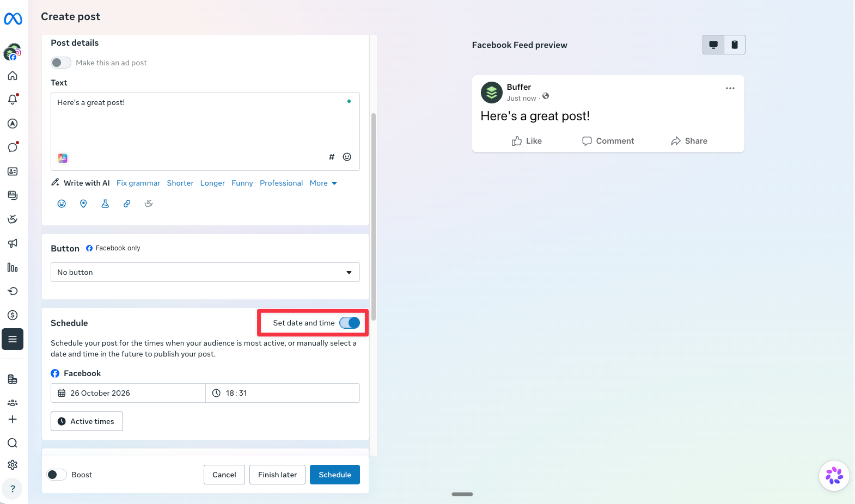
Task: Open the inbox chat bubble icon
Action: coord(13,147)
